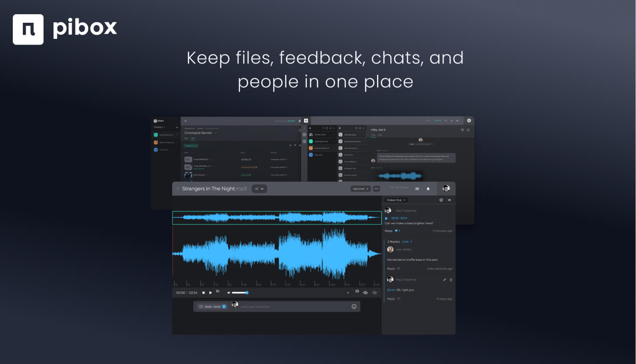The height and width of the screenshot is (364, 636).
Task: Click the loop icon next to the play button
Action: click(218, 292)
